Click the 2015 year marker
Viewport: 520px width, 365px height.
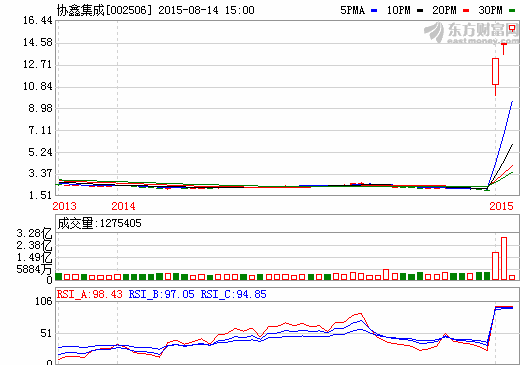[501, 206]
